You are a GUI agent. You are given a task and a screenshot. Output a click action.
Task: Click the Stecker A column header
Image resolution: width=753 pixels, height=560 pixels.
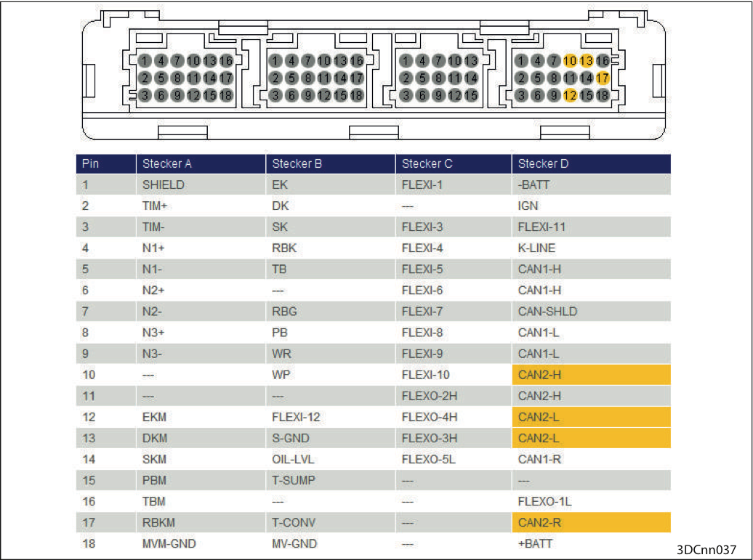pos(201,163)
